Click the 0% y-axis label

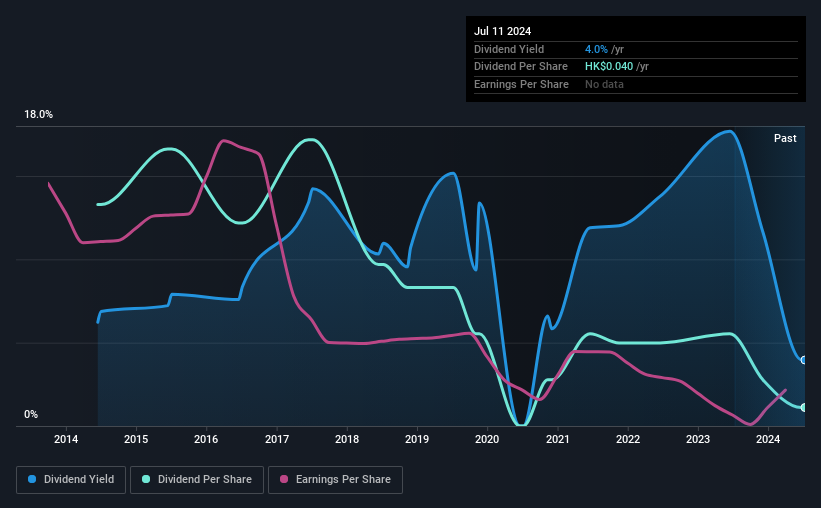[31, 414]
